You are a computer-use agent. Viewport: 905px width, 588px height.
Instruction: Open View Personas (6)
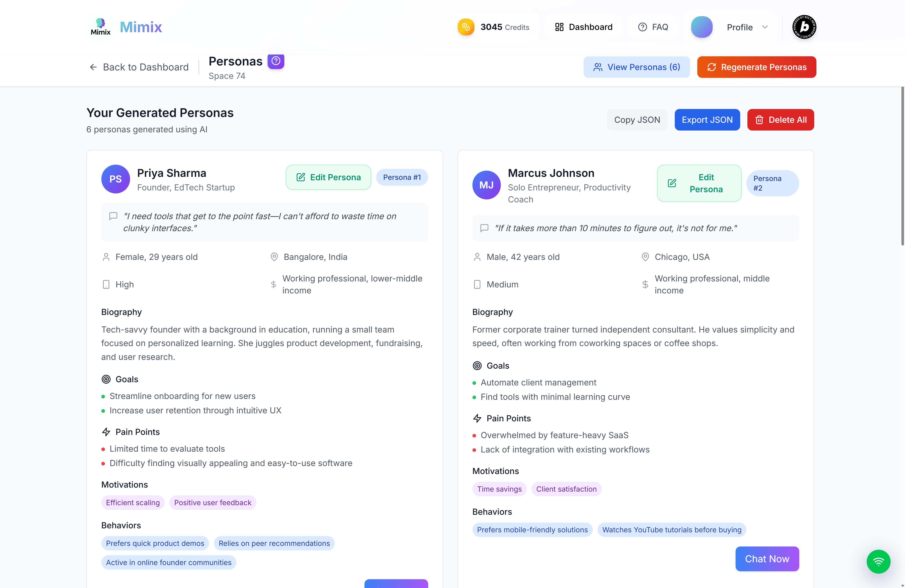(x=637, y=67)
